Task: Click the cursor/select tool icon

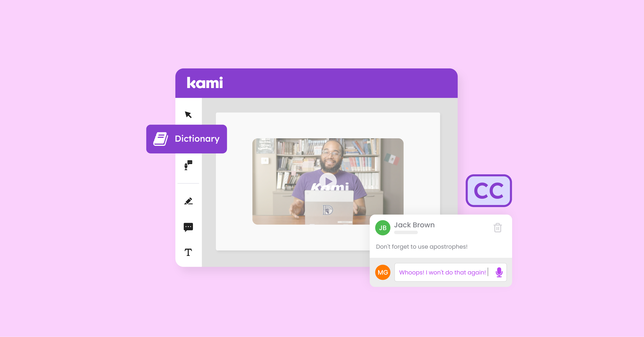Action: pyautogui.click(x=188, y=115)
